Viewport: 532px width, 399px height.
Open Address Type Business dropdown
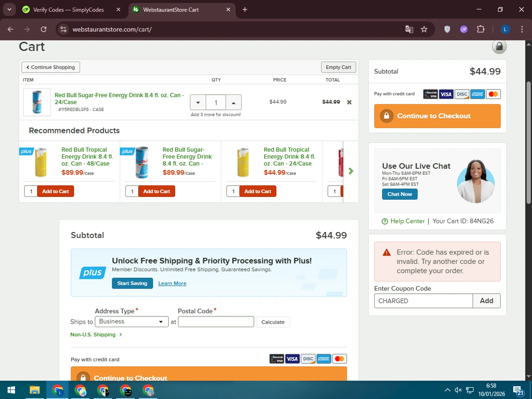click(x=132, y=322)
